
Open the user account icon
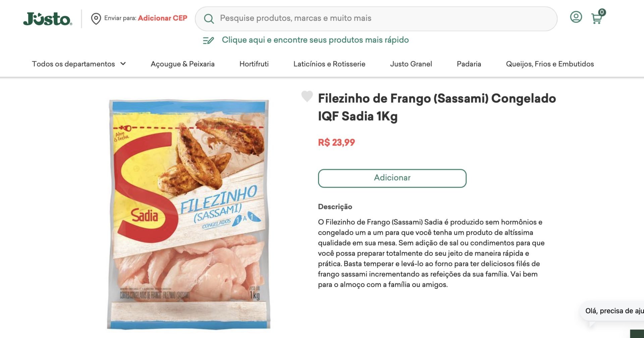coord(576,17)
